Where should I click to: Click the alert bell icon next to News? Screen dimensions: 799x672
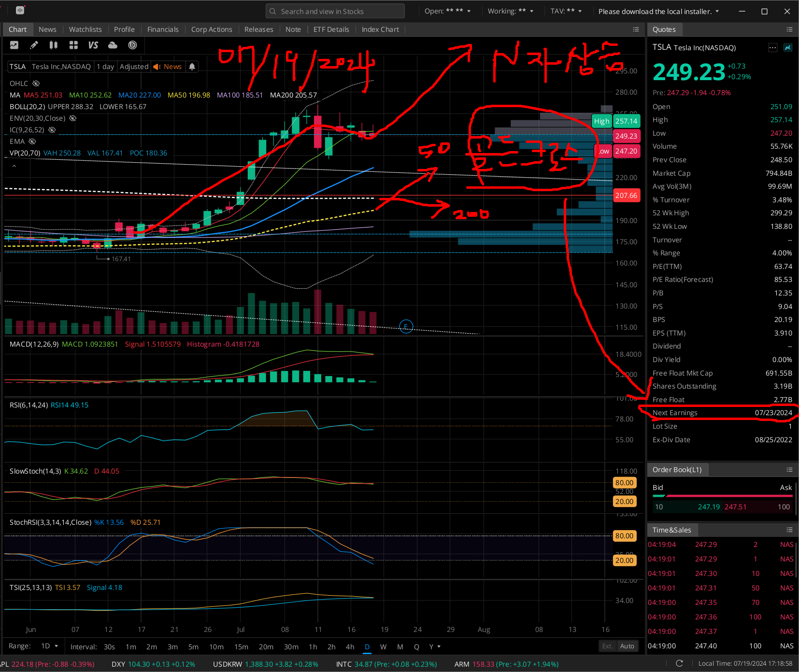[x=192, y=67]
